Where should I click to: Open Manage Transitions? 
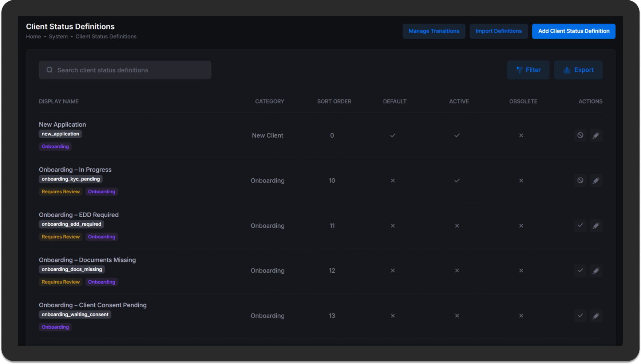coord(434,31)
